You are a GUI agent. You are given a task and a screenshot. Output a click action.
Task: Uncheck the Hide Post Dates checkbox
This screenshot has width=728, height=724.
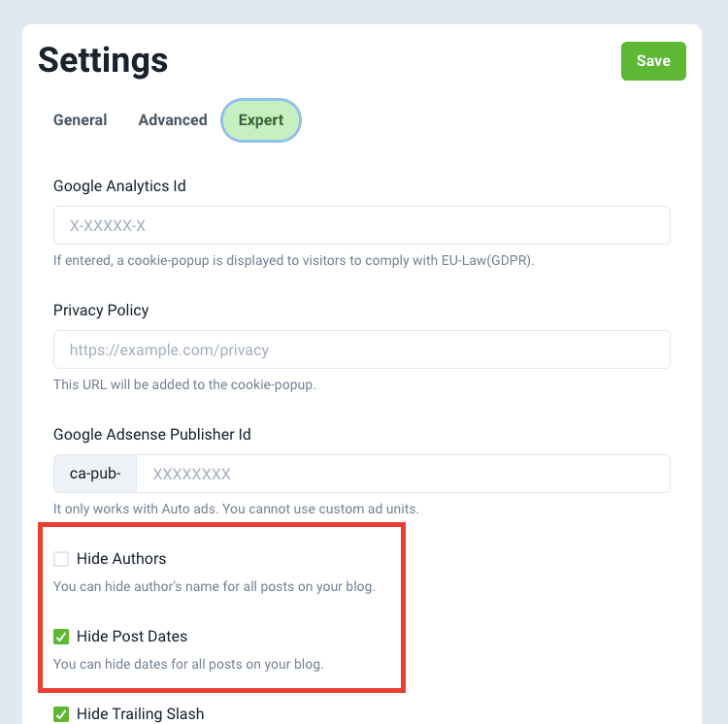[x=61, y=637]
